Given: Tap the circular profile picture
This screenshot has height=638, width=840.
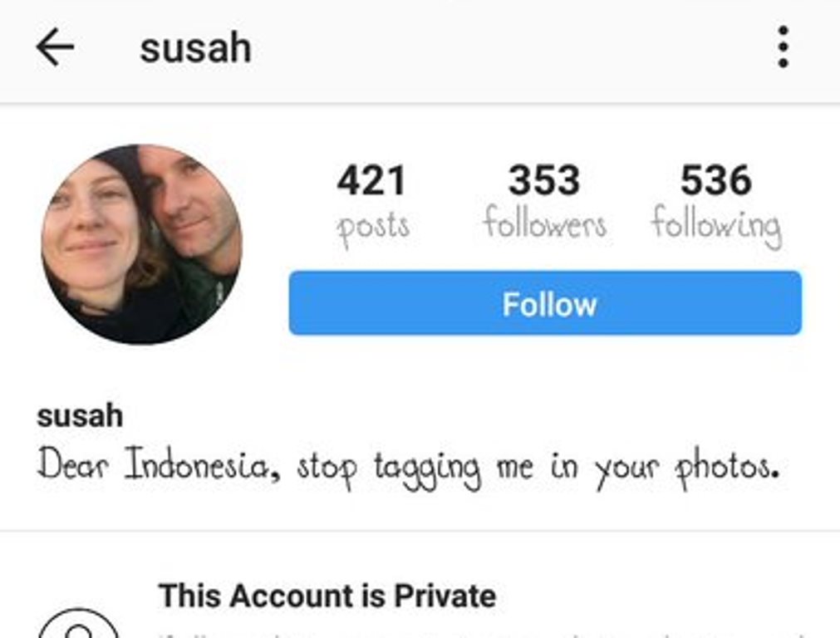Looking at the screenshot, I should pos(142,244).
